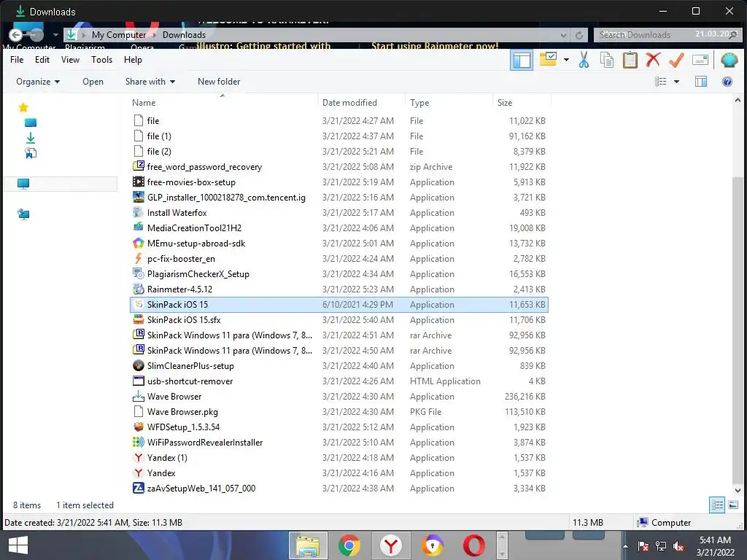Click the globe icon in the toolbar
The width and height of the screenshot is (747, 560).
click(x=729, y=60)
